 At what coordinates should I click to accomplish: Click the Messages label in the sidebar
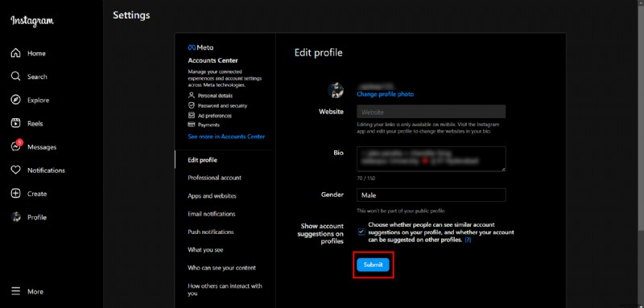coord(42,147)
